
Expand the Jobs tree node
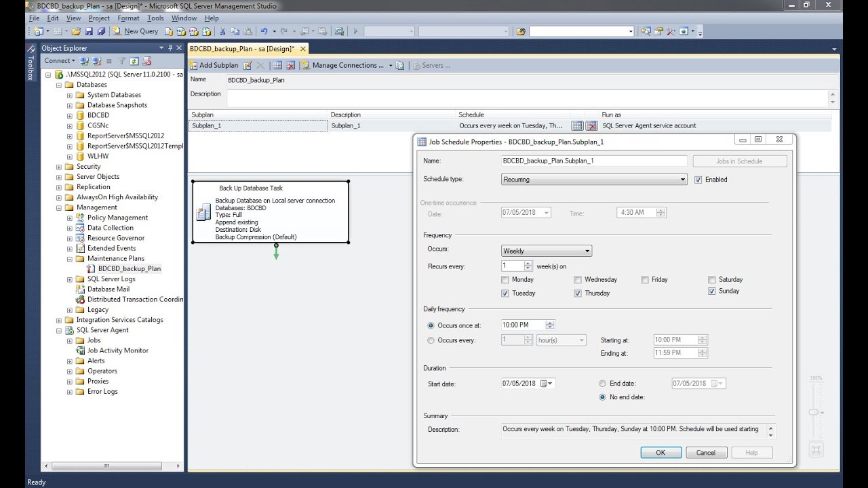click(x=70, y=340)
